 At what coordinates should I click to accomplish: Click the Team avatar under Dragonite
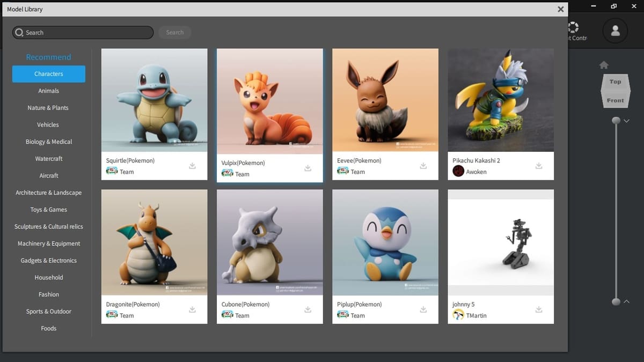point(112,315)
